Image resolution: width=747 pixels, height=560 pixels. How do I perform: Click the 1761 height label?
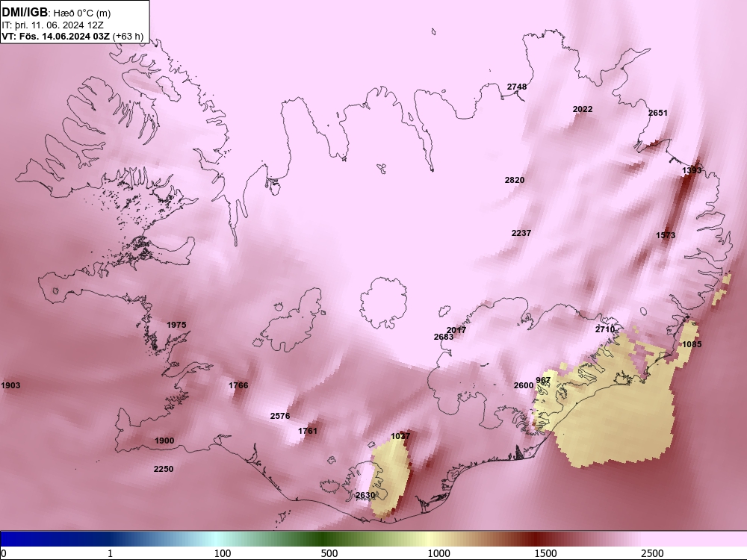[x=307, y=431]
